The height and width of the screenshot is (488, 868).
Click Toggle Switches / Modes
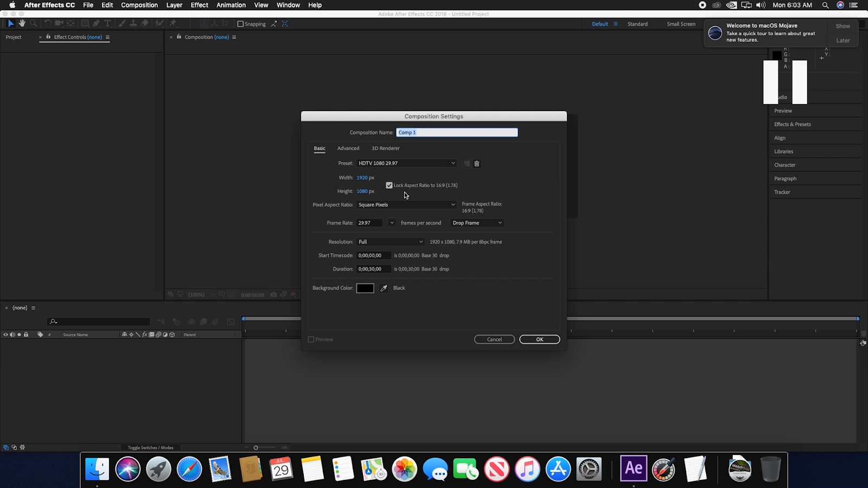tap(151, 448)
